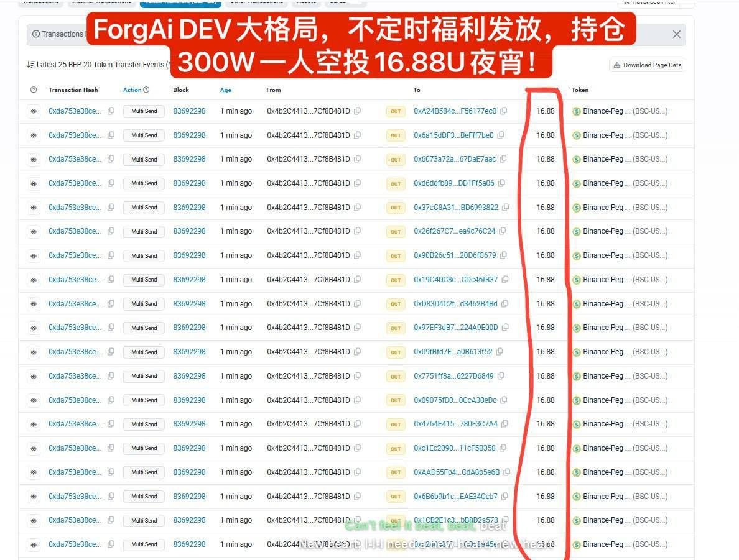Copy To address 0x19C4DC8c...CDc46fB37
Viewport: 739px width, 560px height.
505,279
